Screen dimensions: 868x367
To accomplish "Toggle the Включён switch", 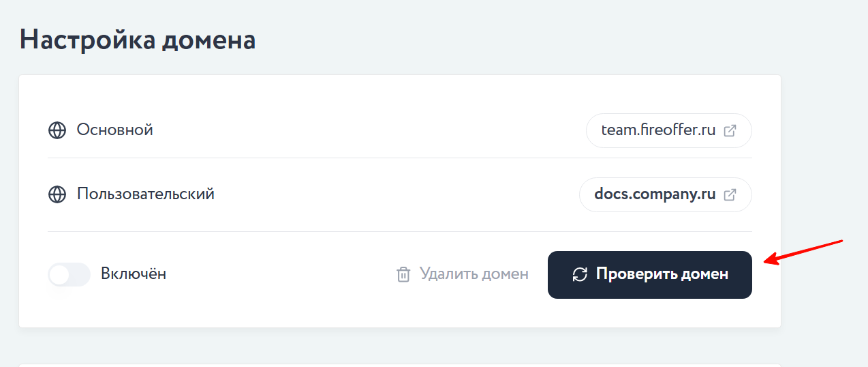I will [69, 274].
